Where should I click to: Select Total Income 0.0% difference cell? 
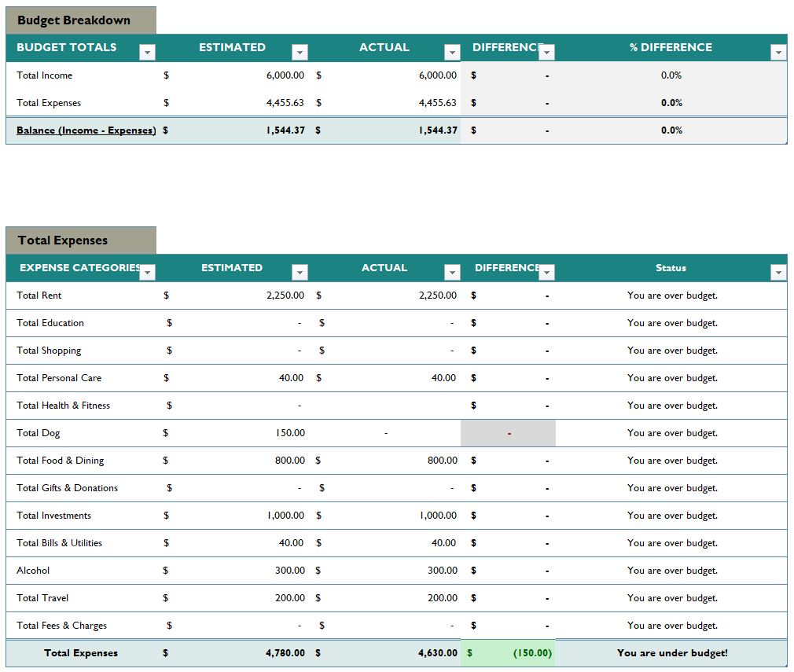[671, 75]
